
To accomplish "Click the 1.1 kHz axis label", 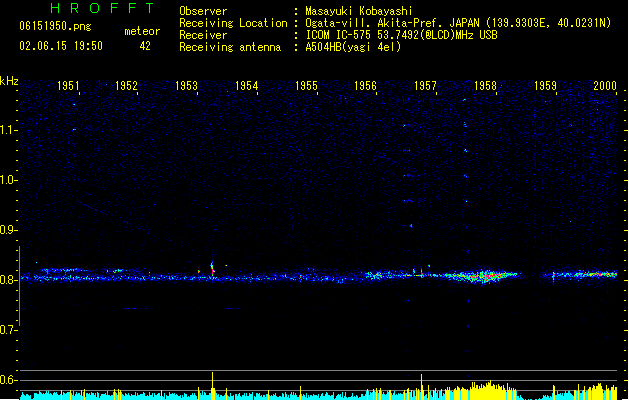I will (x=8, y=130).
